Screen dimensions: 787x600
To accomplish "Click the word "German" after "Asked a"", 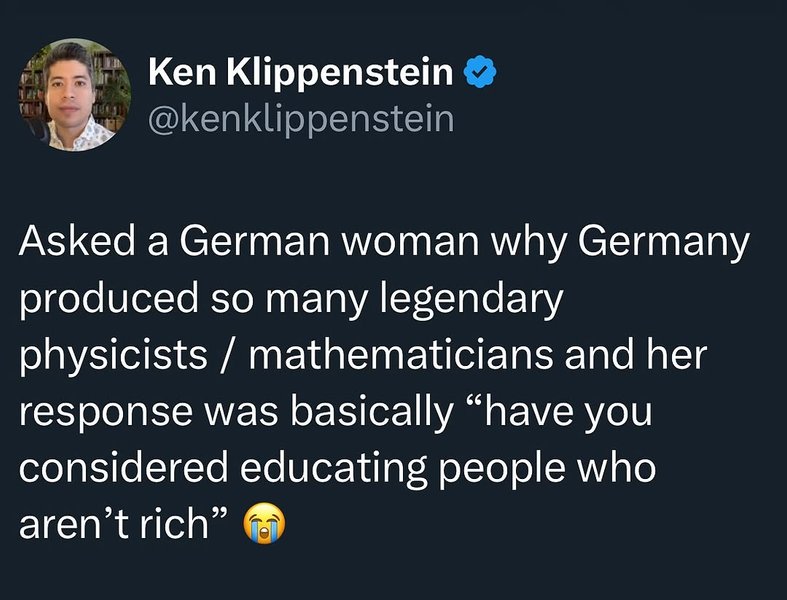I will pyautogui.click(x=225, y=243).
